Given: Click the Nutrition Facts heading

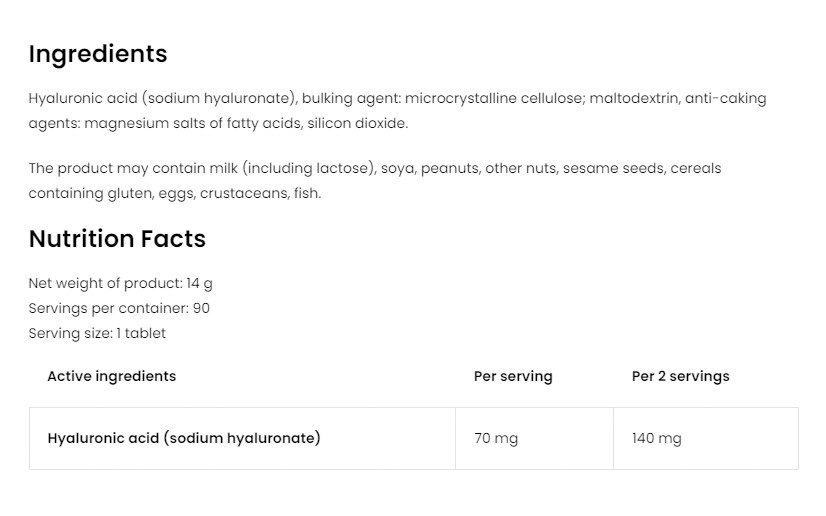Looking at the screenshot, I should (117, 239).
